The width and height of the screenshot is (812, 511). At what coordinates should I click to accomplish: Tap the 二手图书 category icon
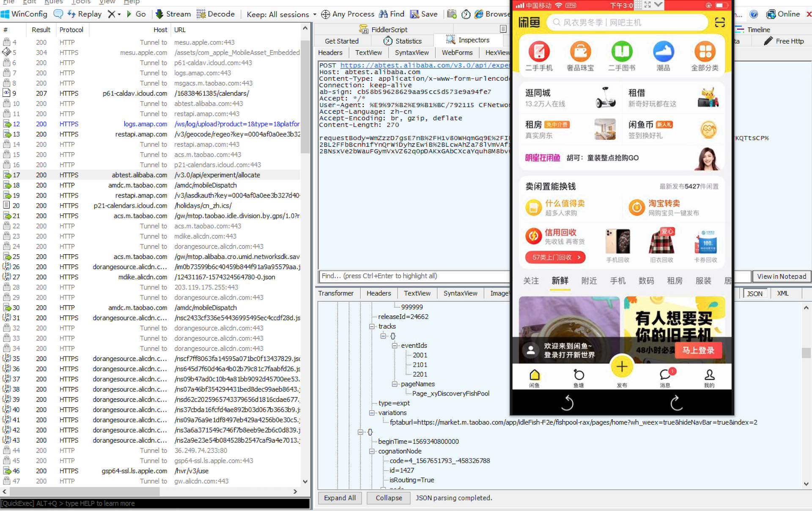click(x=622, y=52)
